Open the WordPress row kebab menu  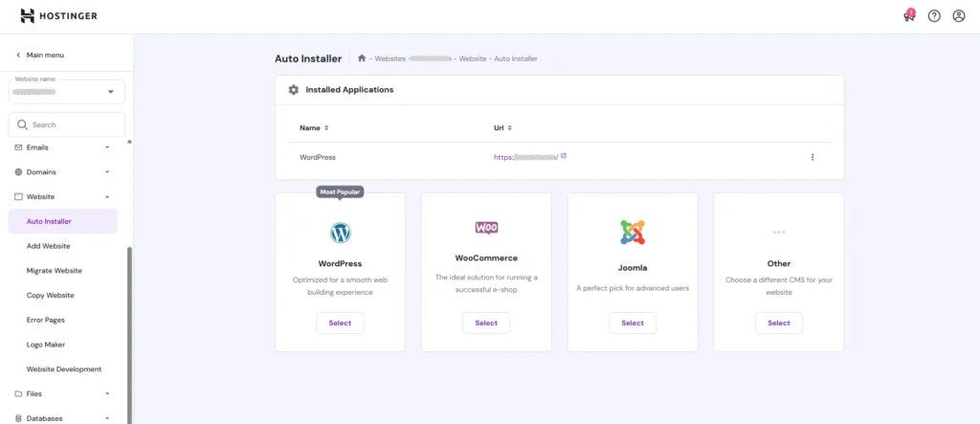pyautogui.click(x=813, y=157)
